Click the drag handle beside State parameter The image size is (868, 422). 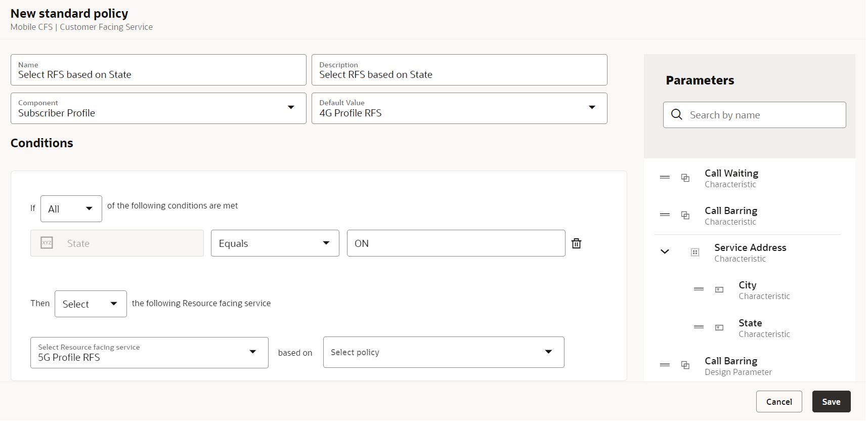[699, 327]
